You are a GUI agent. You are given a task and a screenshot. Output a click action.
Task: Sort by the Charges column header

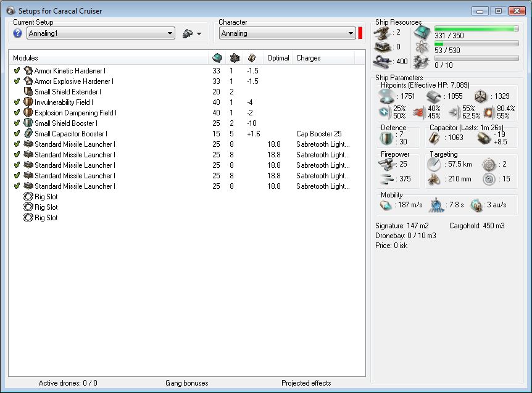point(323,58)
